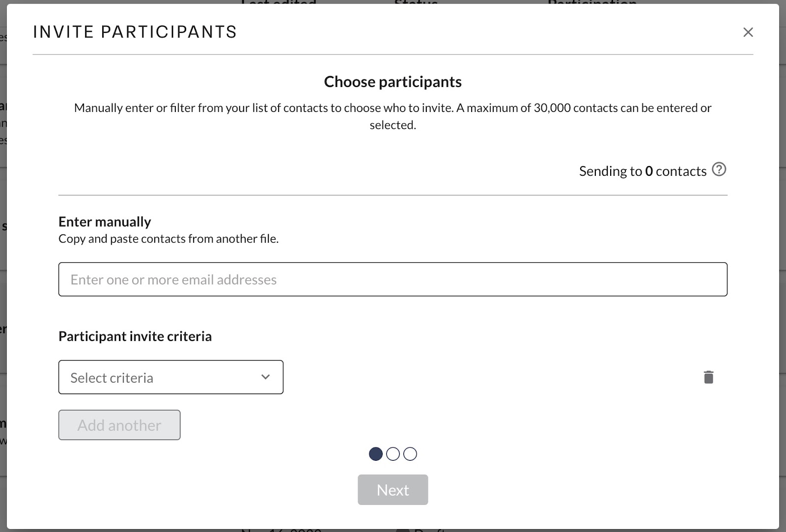
Task: Click the Choose participants heading
Action: [x=393, y=82]
